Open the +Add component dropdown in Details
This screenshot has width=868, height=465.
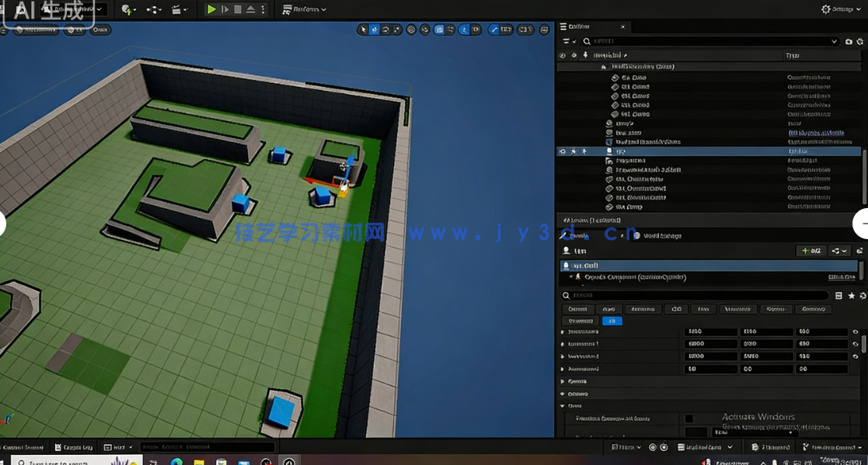pos(813,251)
